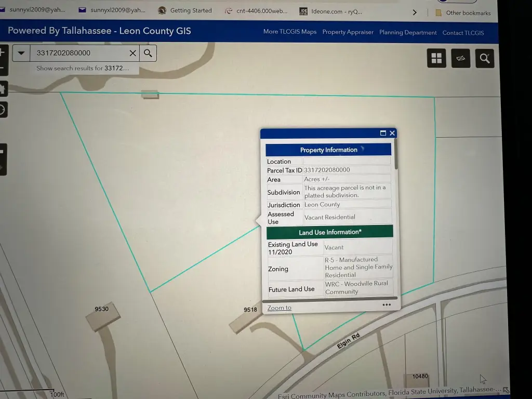532x399 pixels.
Task: Open the Other bookmarks folder
Action: coord(463,13)
